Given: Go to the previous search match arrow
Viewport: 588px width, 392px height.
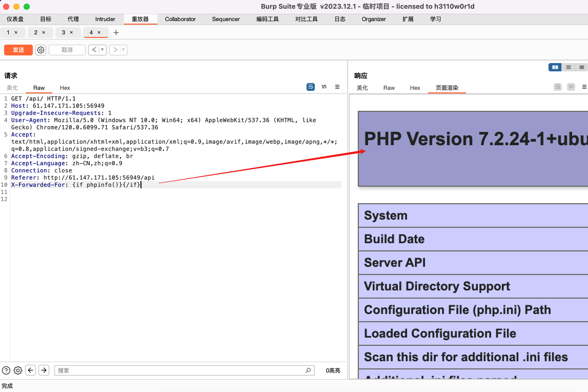Looking at the screenshot, I should (x=31, y=370).
